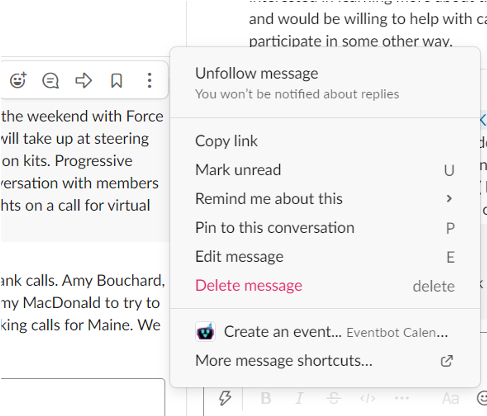Select Mark unread
Viewport: 487px width, 416px height.
pyautogui.click(x=325, y=170)
